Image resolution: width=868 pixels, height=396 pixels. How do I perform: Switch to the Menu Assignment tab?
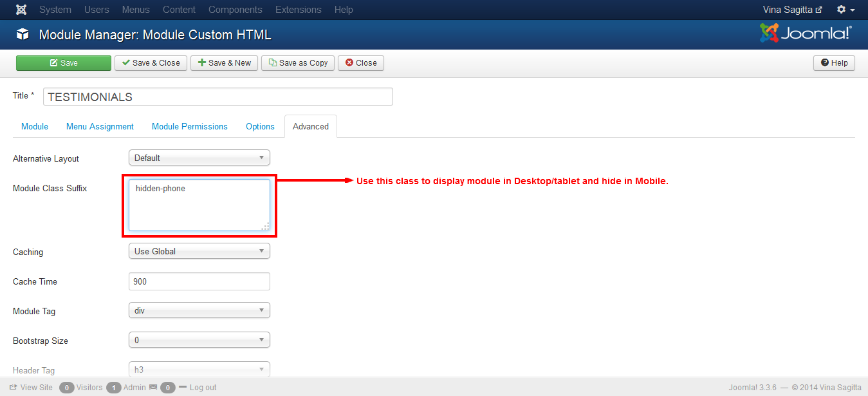[x=100, y=127]
